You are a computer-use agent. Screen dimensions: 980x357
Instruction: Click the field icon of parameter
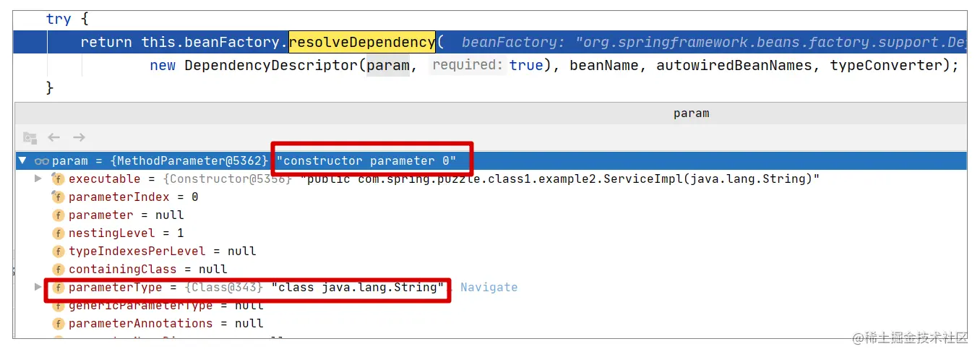(x=58, y=215)
